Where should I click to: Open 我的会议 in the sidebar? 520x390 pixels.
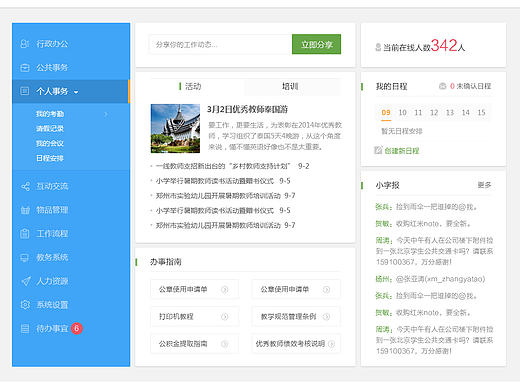pyautogui.click(x=50, y=143)
